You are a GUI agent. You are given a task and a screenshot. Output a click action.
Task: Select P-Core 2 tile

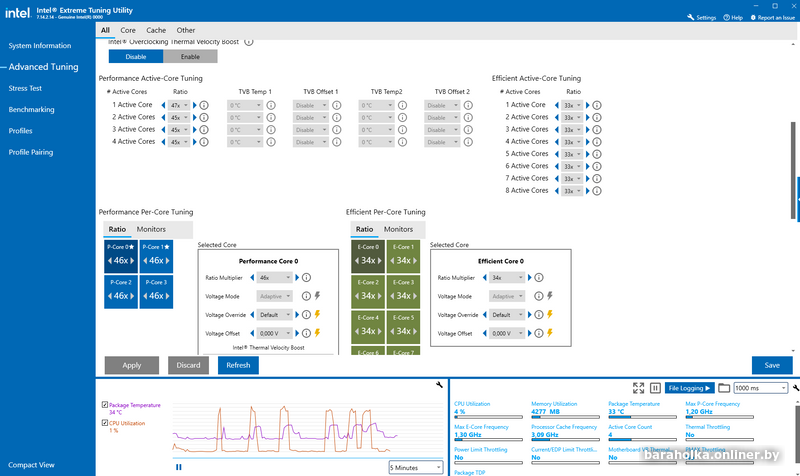(121, 292)
